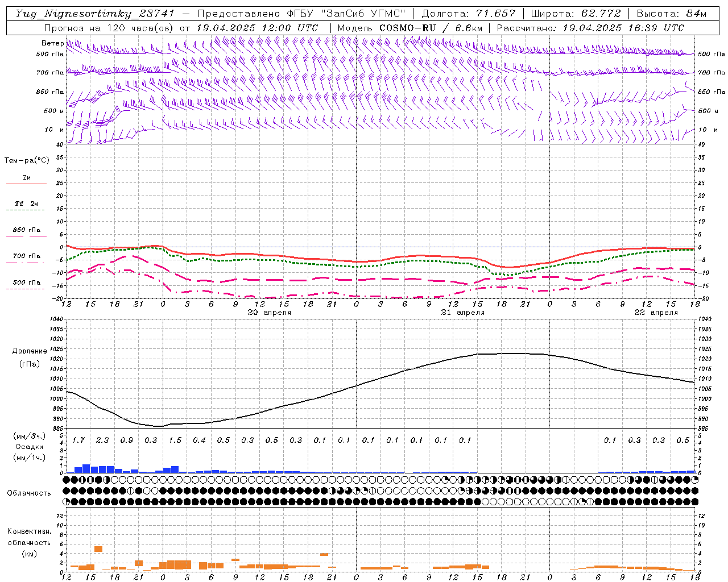The image size is (728, 582).
Task: Click the station title Yug_Nignesortimky_23741
Action: tap(94, 14)
